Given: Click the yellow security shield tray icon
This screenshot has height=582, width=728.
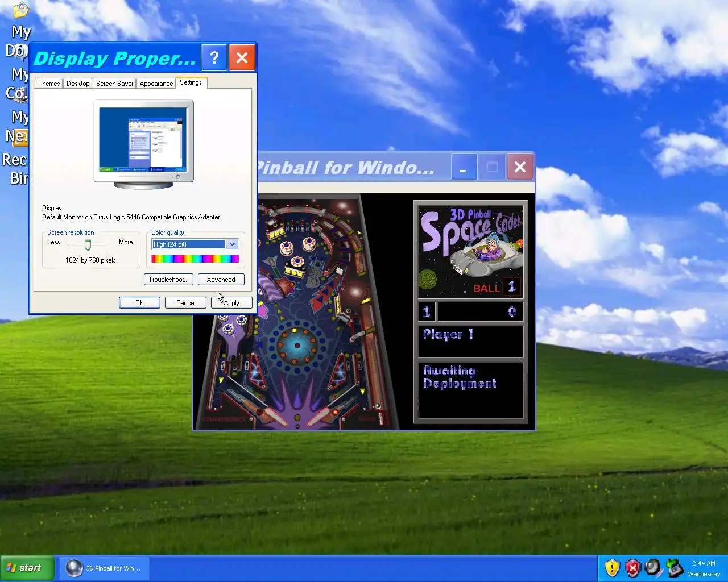Looking at the screenshot, I should pos(611,567).
